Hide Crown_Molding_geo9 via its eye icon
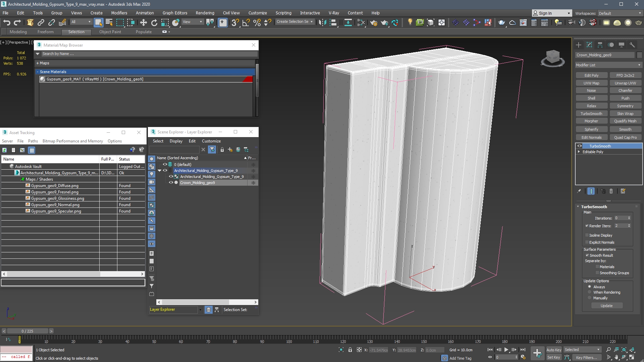This screenshot has width=644, height=362. point(171,183)
